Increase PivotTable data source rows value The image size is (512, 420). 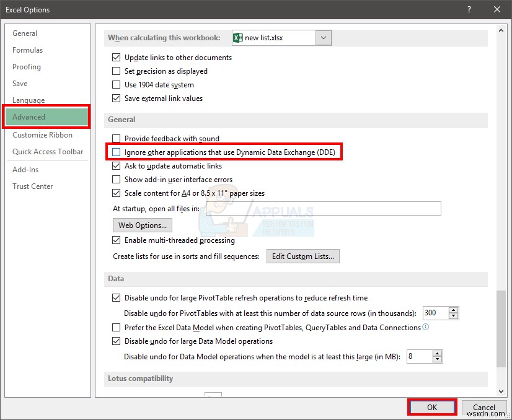click(453, 310)
